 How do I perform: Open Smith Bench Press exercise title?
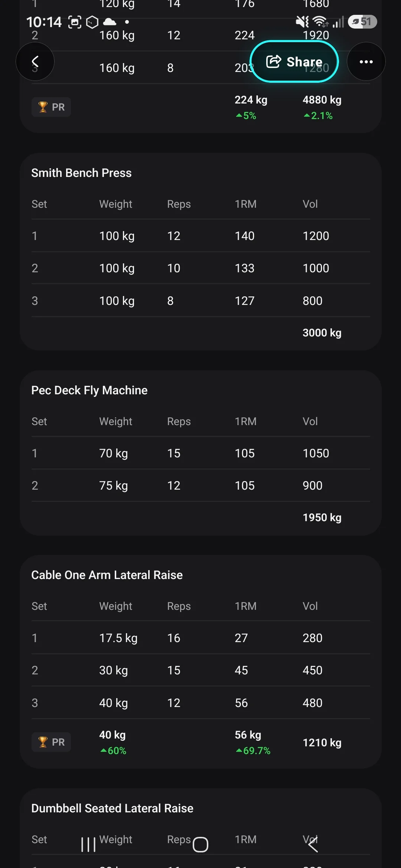81,173
